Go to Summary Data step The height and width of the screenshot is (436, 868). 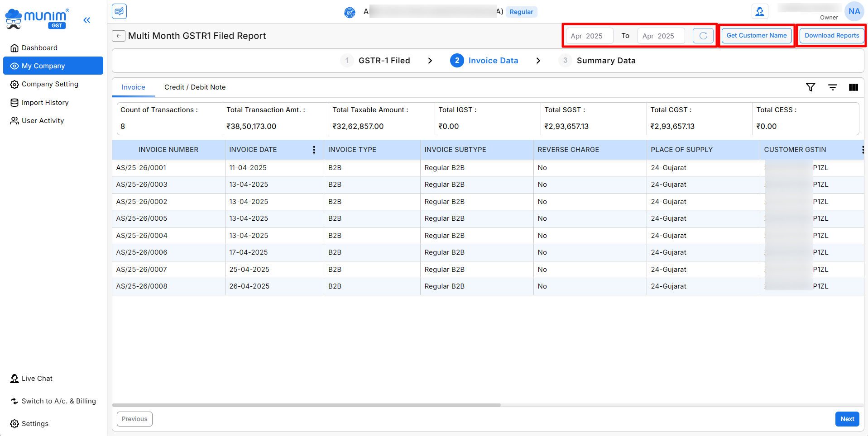605,61
